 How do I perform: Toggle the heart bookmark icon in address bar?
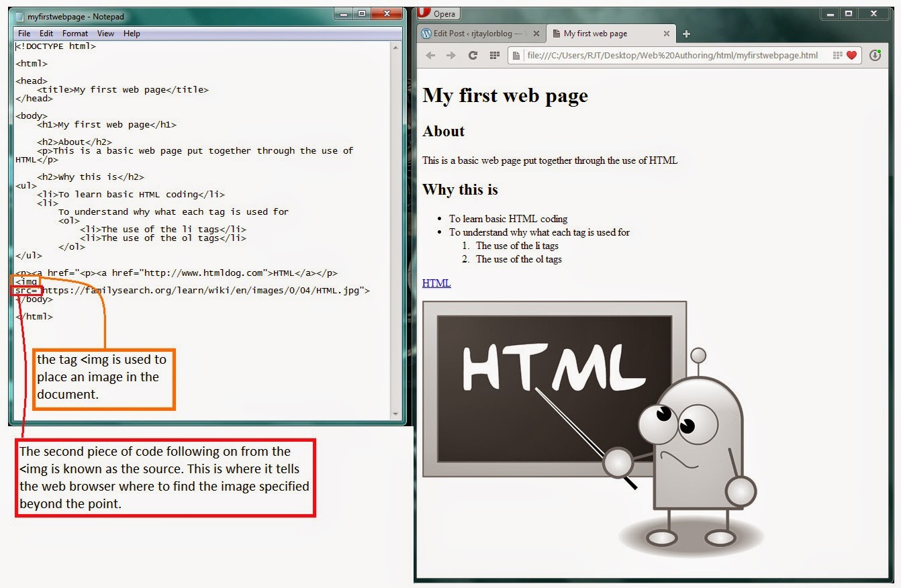point(851,55)
